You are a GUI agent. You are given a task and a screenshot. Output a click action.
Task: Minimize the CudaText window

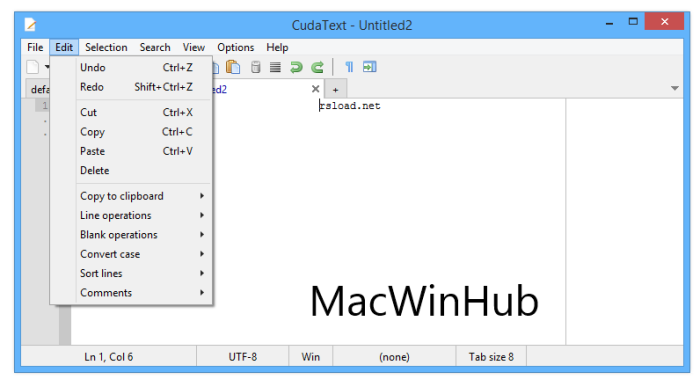pyautogui.click(x=609, y=22)
